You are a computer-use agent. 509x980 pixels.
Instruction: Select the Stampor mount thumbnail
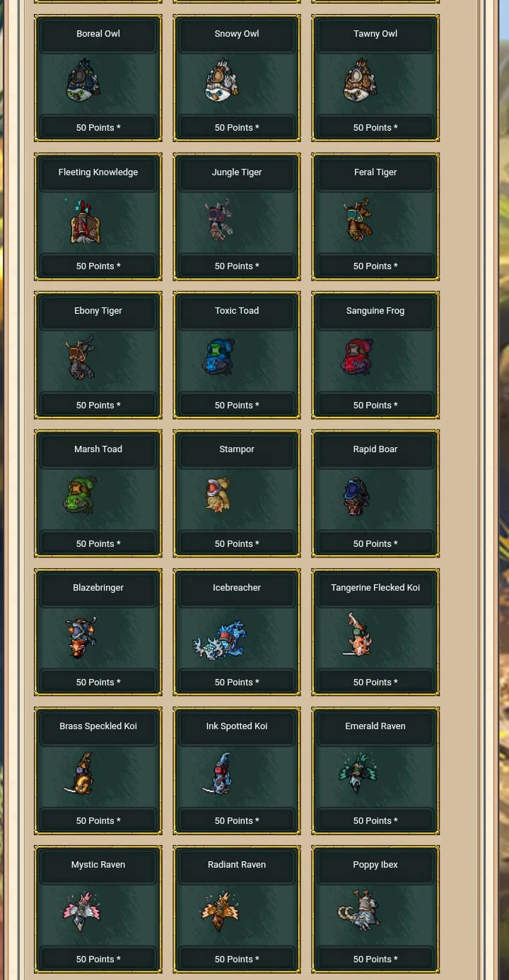[218, 495]
